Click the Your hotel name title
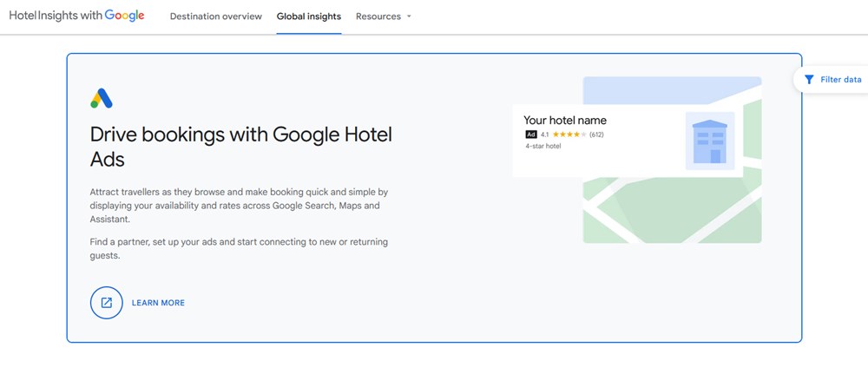868x374 pixels. point(565,120)
